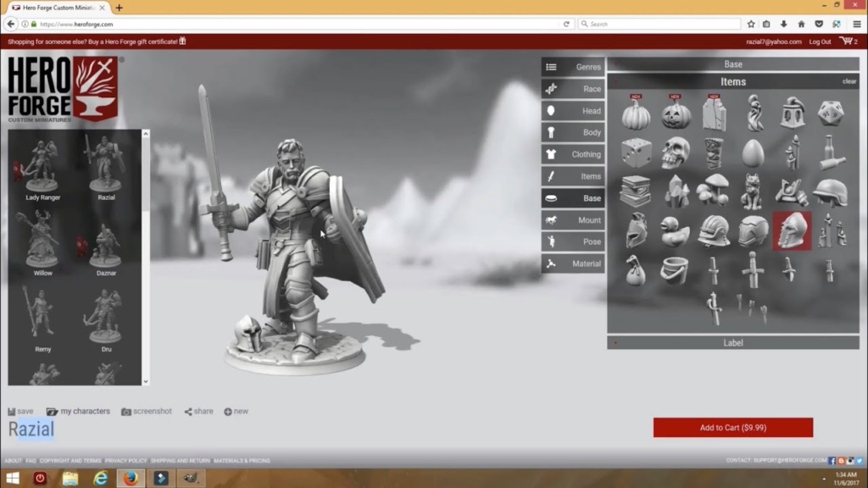Open the Head category

click(x=573, y=111)
